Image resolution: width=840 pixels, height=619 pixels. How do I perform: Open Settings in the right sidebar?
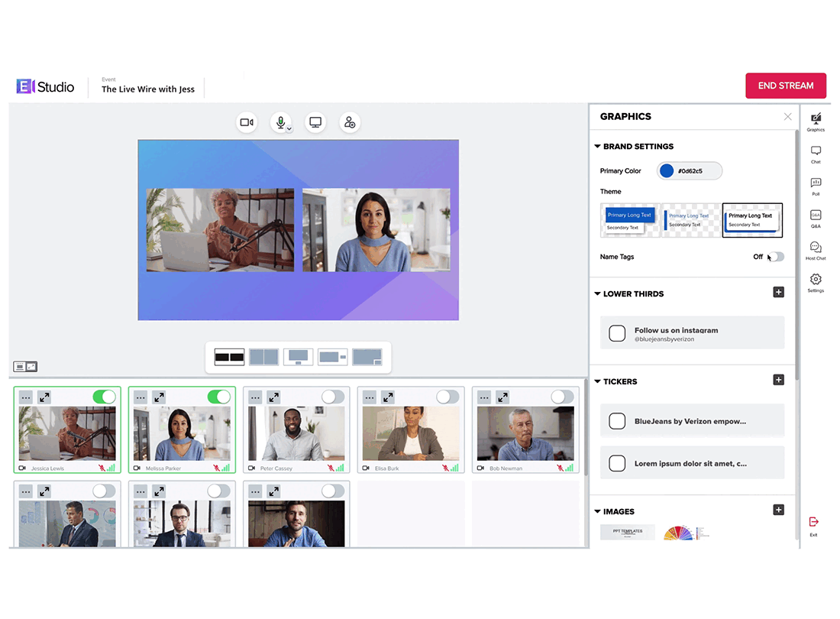click(816, 283)
